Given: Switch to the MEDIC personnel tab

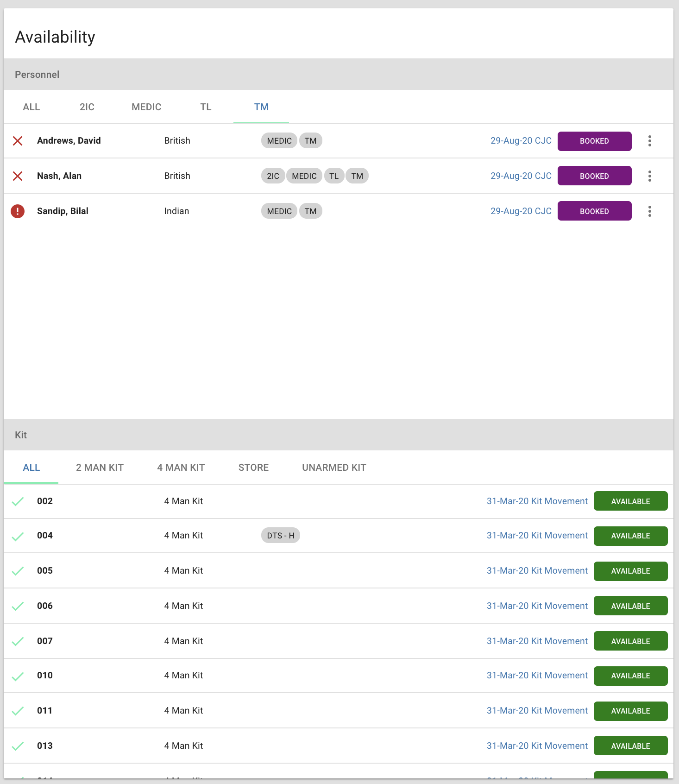Looking at the screenshot, I should pyautogui.click(x=146, y=107).
